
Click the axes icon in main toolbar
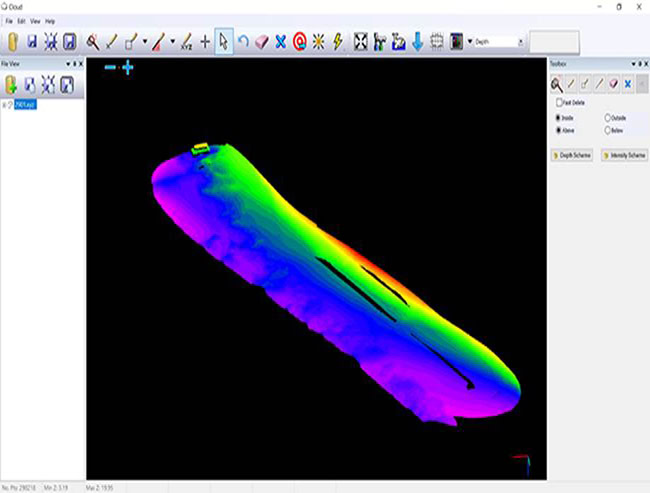[x=379, y=42]
